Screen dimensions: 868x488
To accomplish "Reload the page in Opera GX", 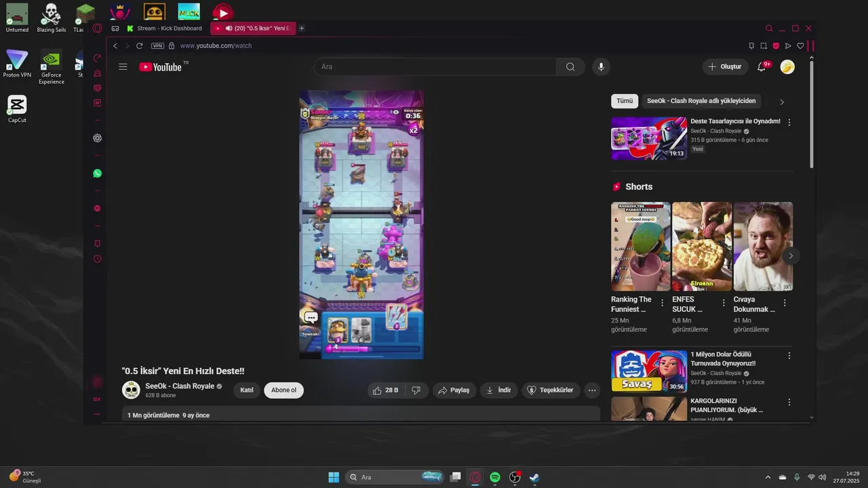I will (x=139, y=45).
